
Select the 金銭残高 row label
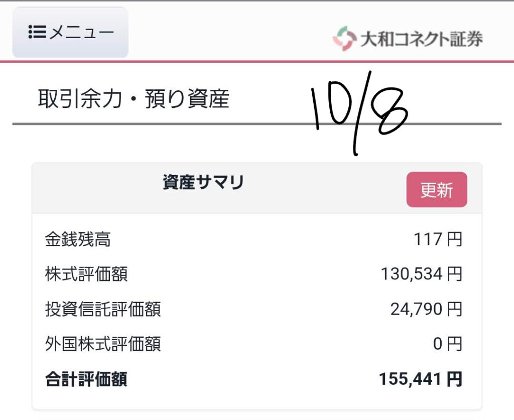click(78, 239)
